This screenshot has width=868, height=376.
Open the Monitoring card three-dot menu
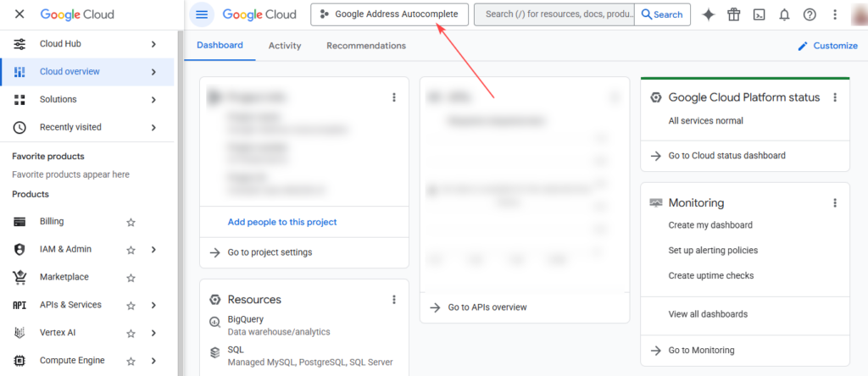point(834,203)
